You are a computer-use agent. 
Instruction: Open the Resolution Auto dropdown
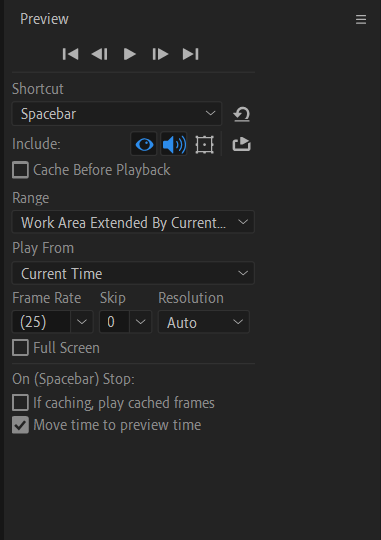[x=204, y=322]
